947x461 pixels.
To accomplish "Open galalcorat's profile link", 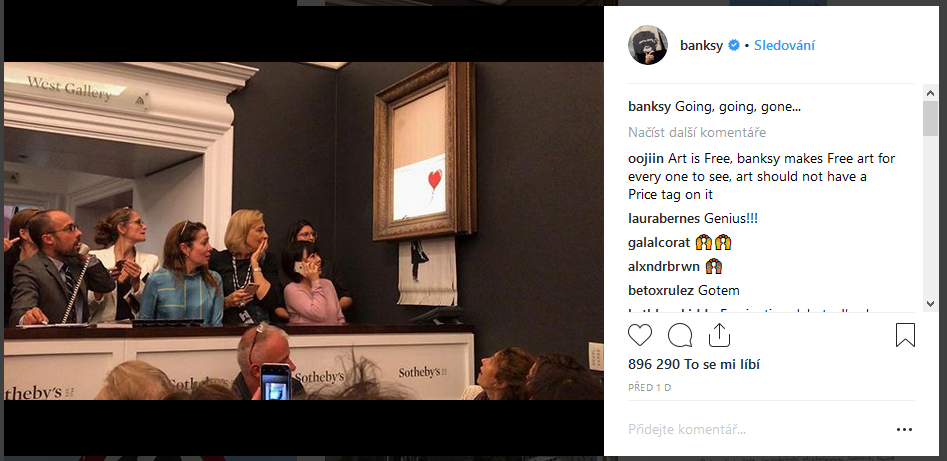I will pos(659,243).
